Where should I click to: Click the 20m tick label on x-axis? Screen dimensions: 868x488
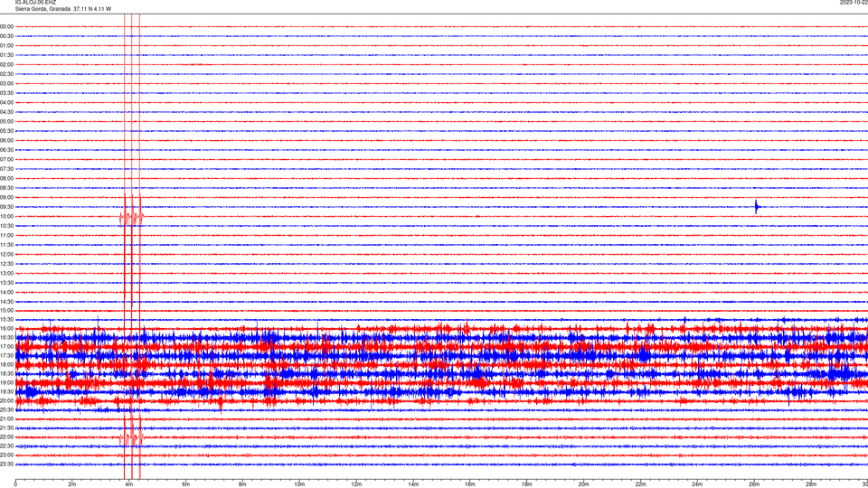click(584, 484)
